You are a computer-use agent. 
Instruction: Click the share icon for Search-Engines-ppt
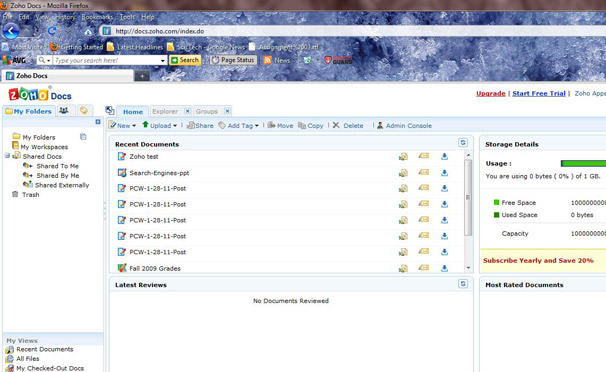(x=403, y=173)
